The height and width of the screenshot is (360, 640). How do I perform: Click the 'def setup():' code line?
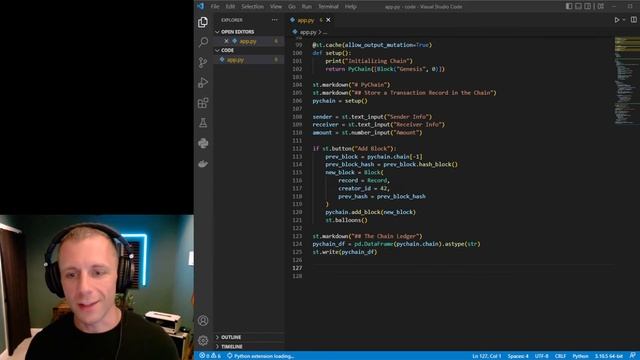[x=331, y=53]
